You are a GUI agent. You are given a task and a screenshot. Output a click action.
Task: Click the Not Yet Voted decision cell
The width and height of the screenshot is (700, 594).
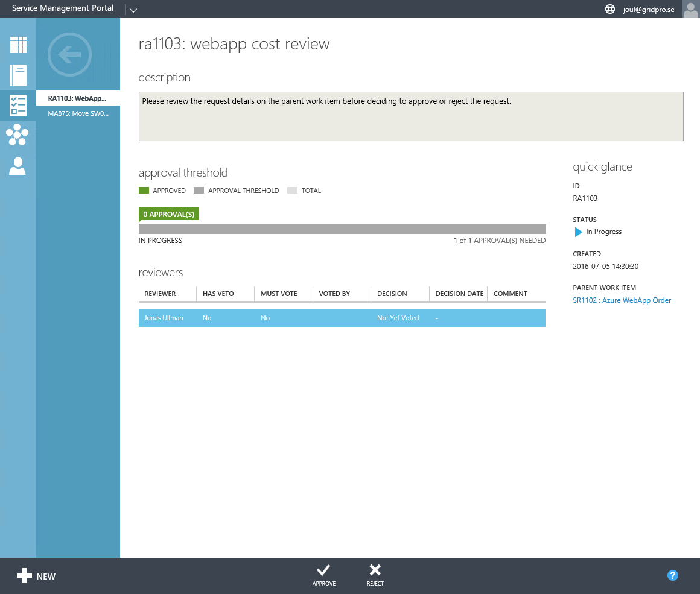pos(398,318)
